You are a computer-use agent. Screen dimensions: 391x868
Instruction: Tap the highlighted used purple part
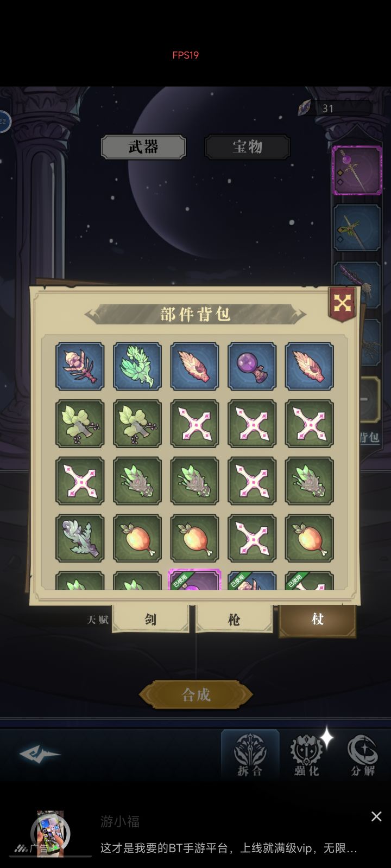pyautogui.click(x=194, y=580)
